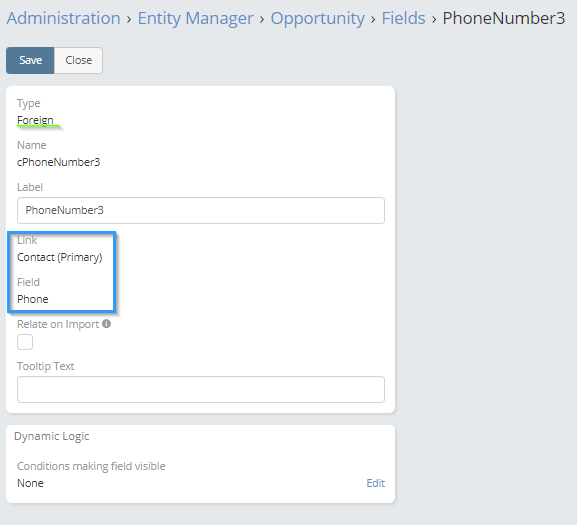Click the cPhoneNumber3 name value
The height and width of the screenshot is (525, 577).
point(59,162)
